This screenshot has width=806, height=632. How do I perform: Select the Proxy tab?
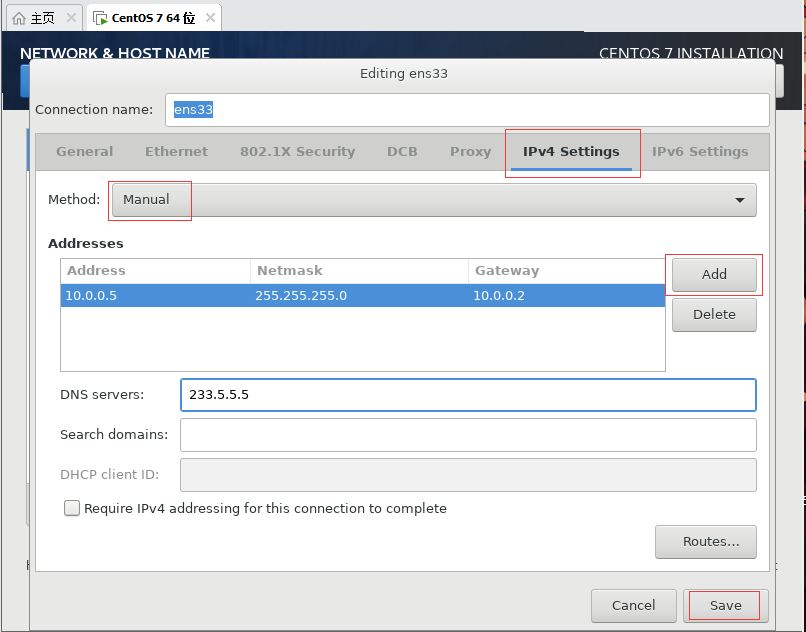point(470,152)
